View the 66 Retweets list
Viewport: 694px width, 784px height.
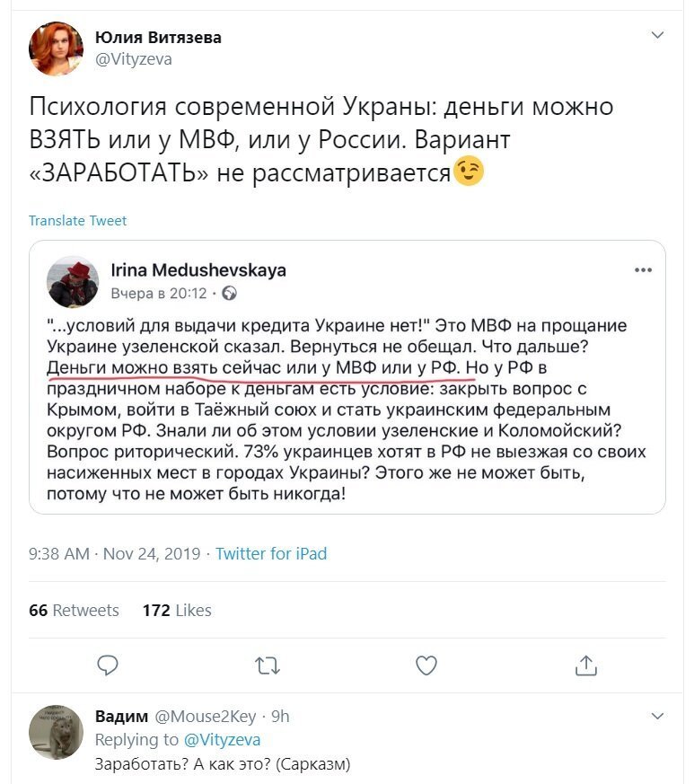(74, 610)
